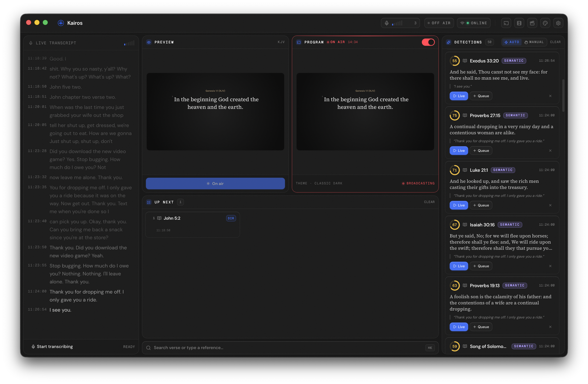The width and height of the screenshot is (588, 384).
Task: Dismiss the Luke 21:1 detection
Action: (x=550, y=205)
